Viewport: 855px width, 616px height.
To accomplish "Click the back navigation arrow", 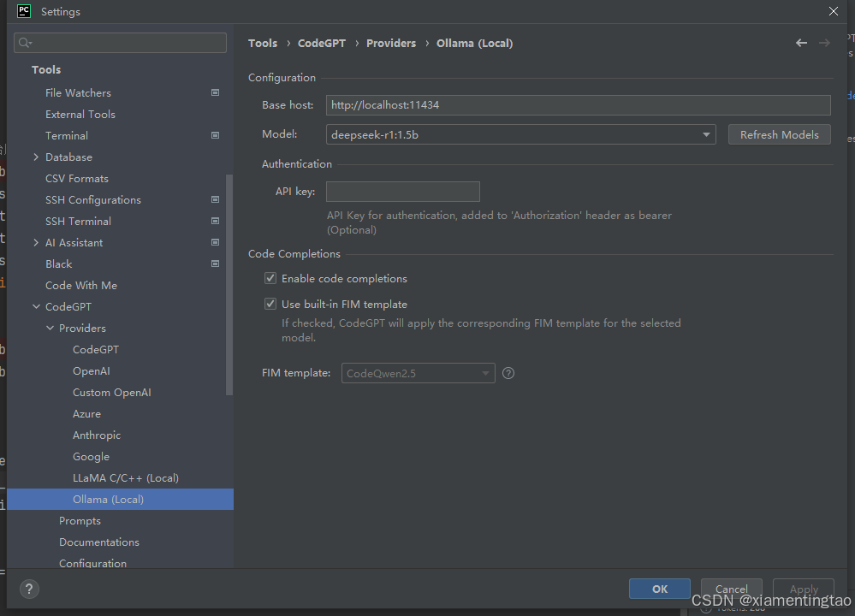I will [801, 43].
